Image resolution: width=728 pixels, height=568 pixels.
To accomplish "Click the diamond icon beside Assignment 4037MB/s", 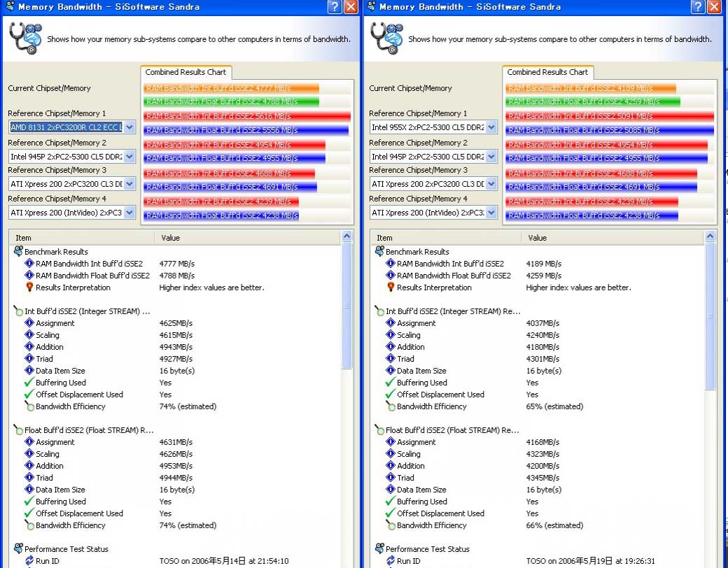I will (x=391, y=323).
